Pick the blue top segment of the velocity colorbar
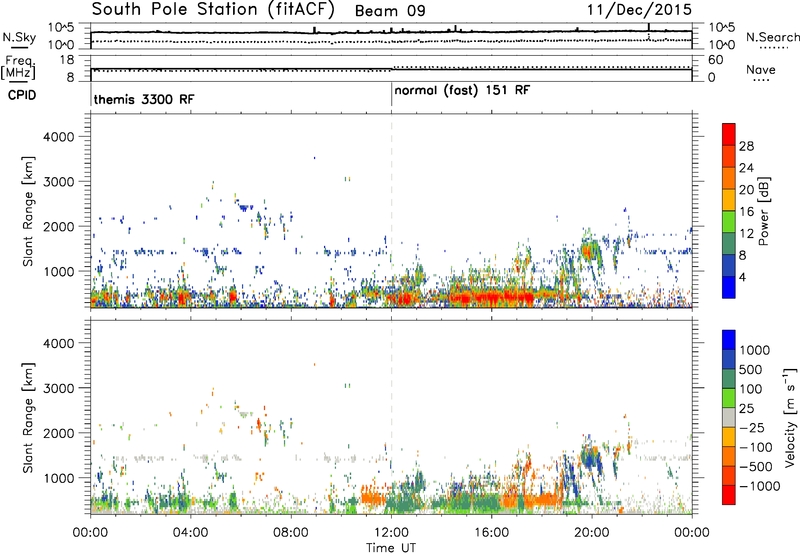The width and height of the screenshot is (800, 554). click(x=729, y=340)
